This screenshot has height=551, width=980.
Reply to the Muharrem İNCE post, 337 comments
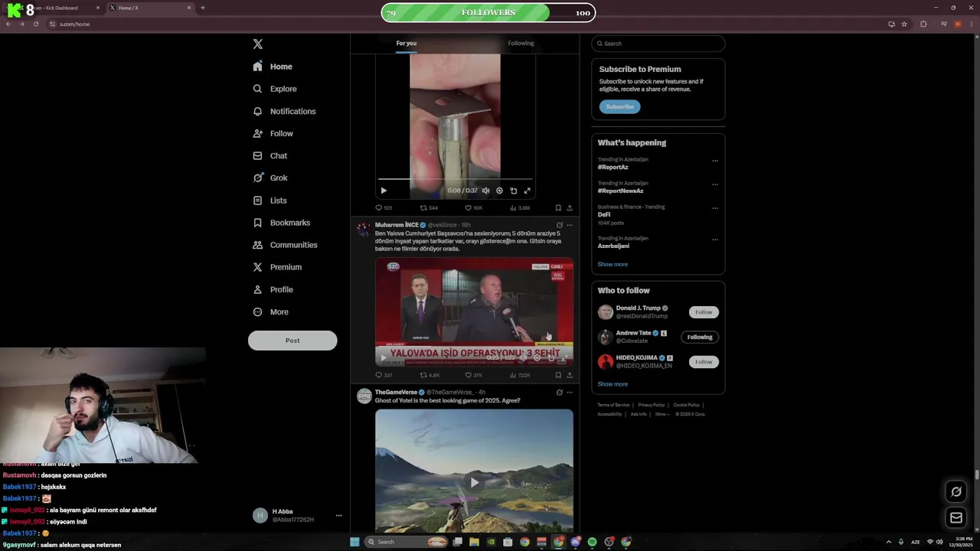(x=384, y=375)
